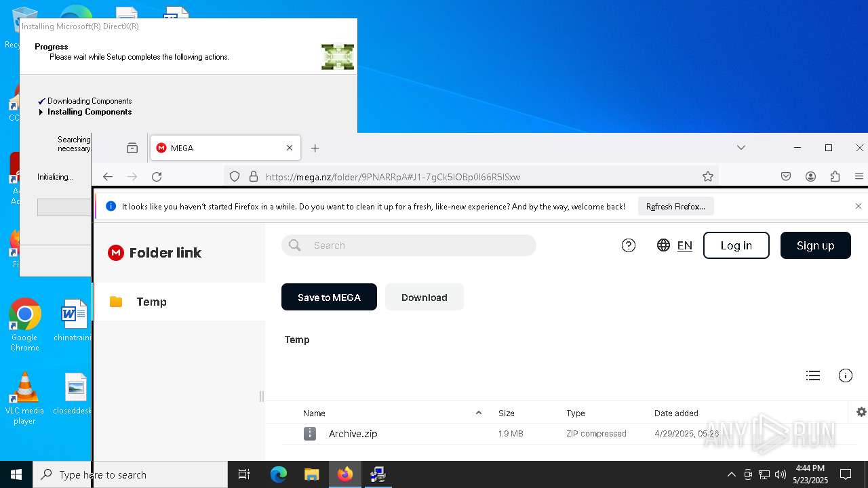
Task: Click the tracking protection shield icon
Action: [235, 176]
